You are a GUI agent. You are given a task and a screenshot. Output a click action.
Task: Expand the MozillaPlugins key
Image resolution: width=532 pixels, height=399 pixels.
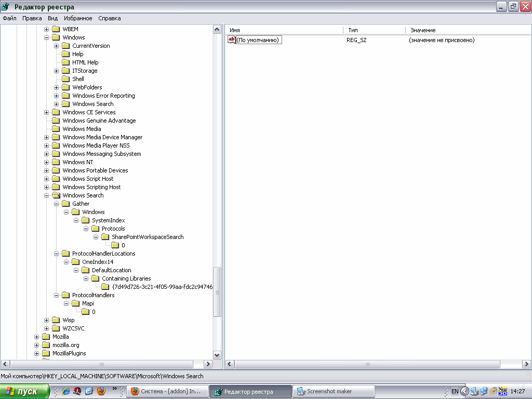coord(37,353)
